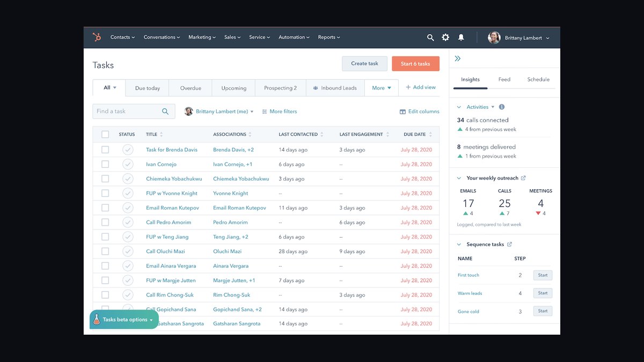
Task: Click the magnifier icon in Find a task
Action: coord(165,112)
